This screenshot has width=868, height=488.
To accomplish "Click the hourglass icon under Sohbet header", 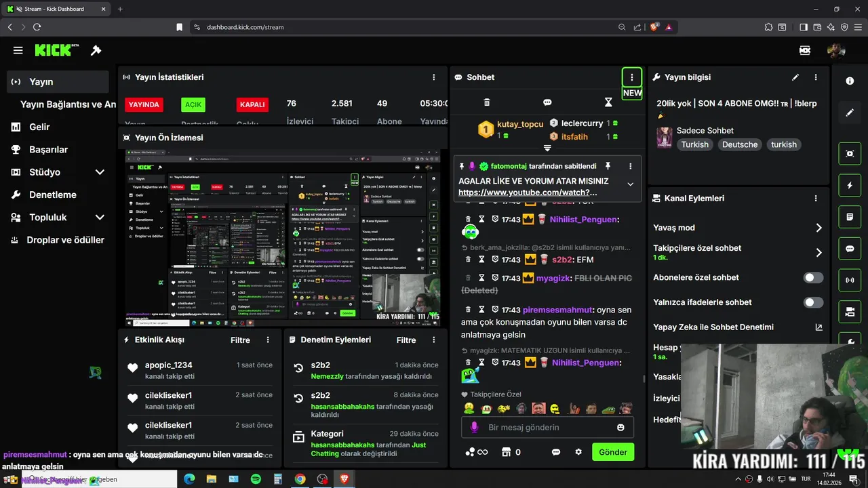I will coord(608,102).
